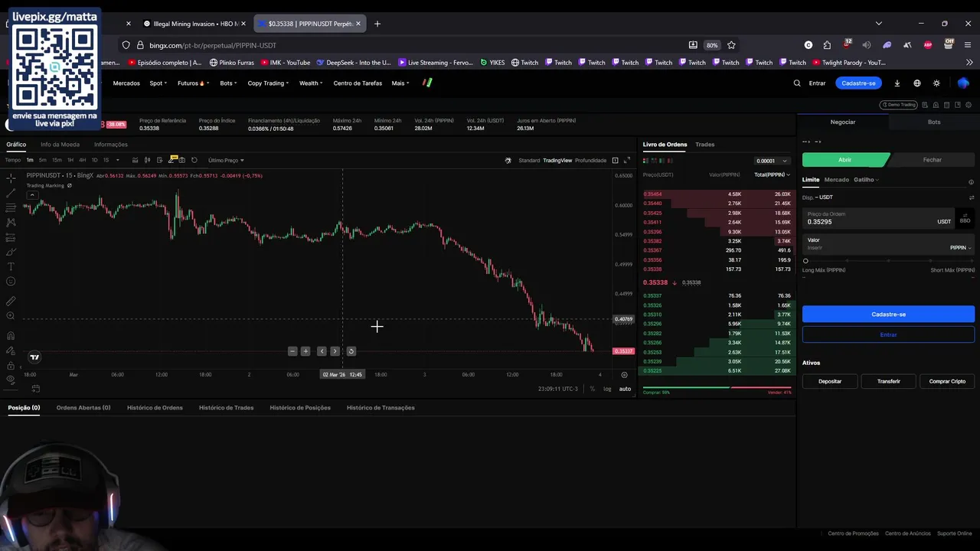Toggle Demo Trading mode
Image resolution: width=980 pixels, height=551 pixels.
pyautogui.click(x=899, y=105)
